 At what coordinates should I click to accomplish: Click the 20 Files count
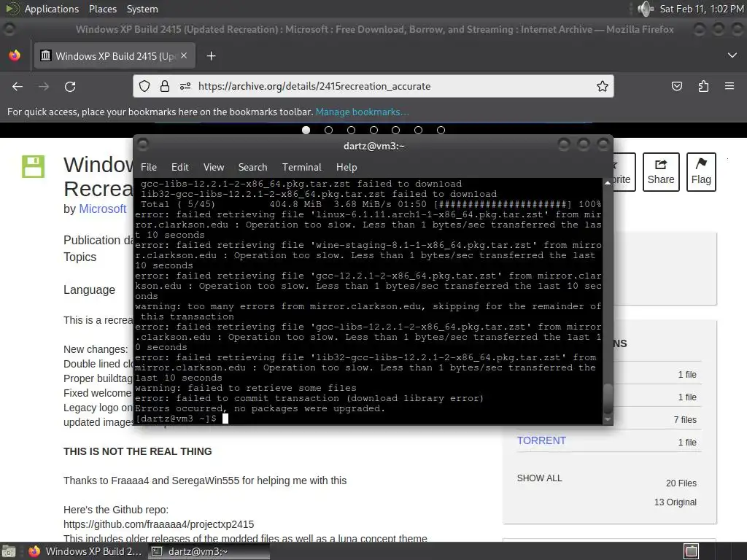681,483
